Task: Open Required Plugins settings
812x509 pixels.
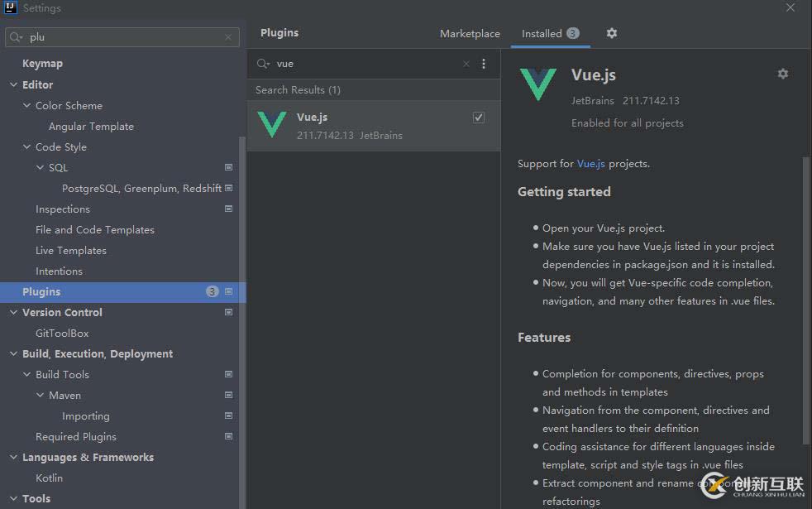Action: pos(75,437)
